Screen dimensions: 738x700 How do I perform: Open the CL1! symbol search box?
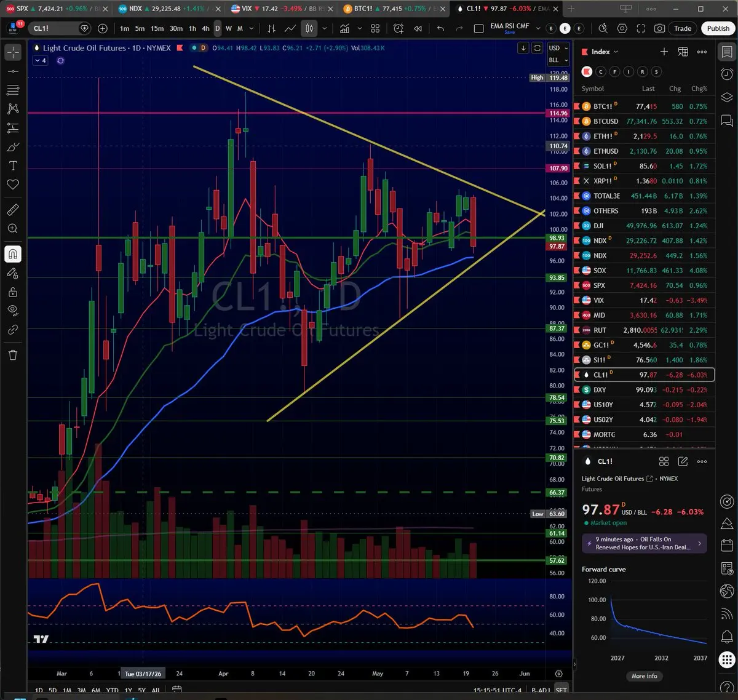pos(61,28)
